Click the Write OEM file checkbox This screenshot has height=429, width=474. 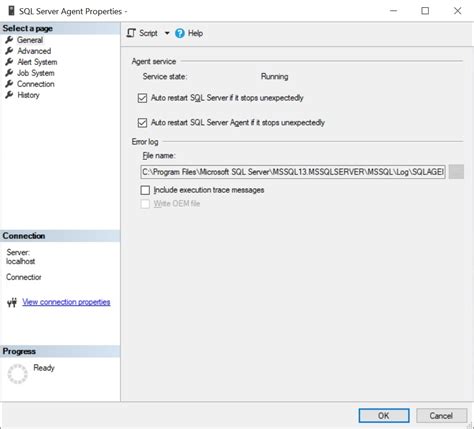[x=145, y=204]
